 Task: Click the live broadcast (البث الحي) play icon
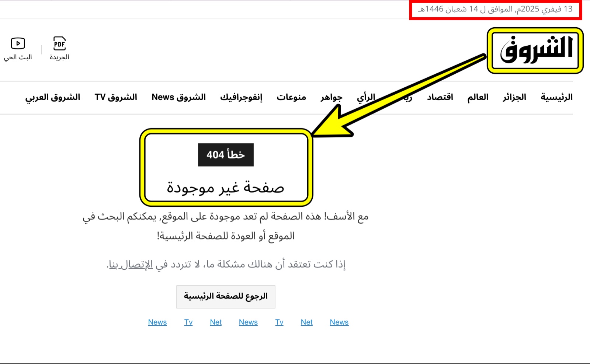point(18,43)
